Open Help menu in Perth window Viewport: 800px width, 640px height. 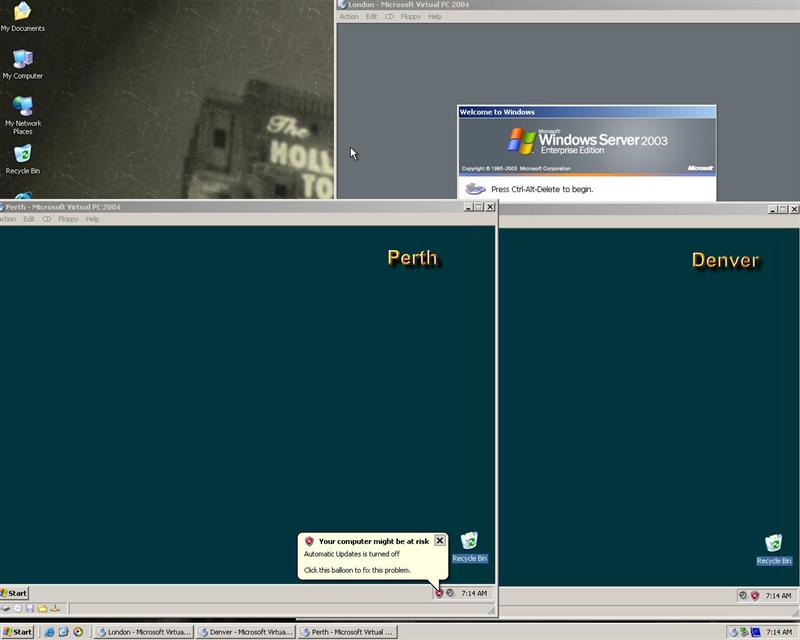tap(92, 219)
